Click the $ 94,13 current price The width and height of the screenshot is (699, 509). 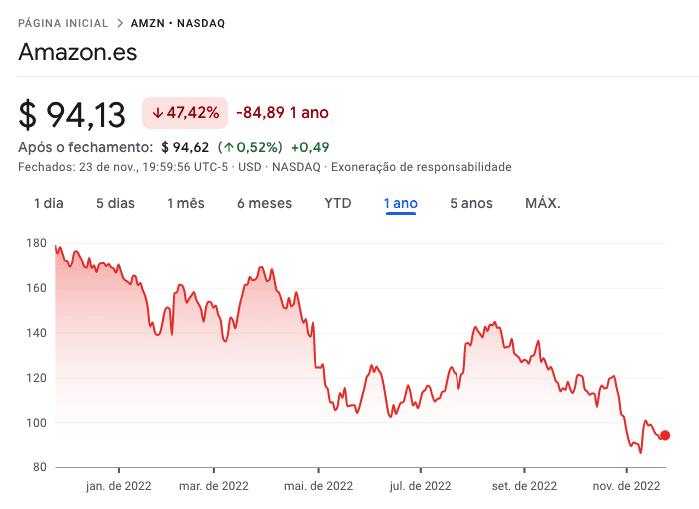[72, 115]
